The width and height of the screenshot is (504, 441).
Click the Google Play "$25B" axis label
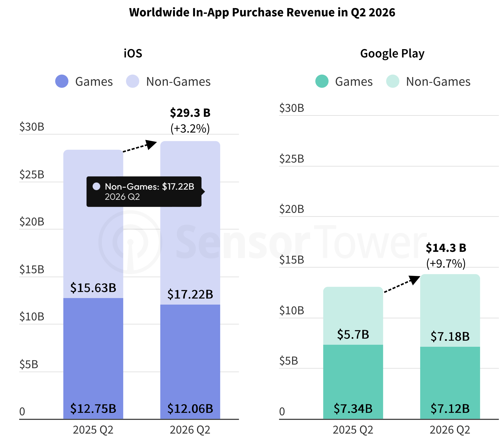click(292, 159)
